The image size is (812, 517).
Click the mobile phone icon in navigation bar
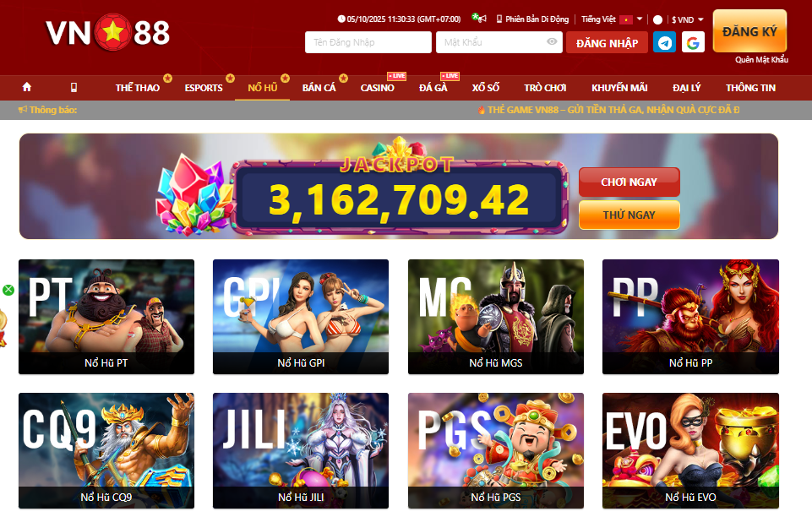[74, 88]
